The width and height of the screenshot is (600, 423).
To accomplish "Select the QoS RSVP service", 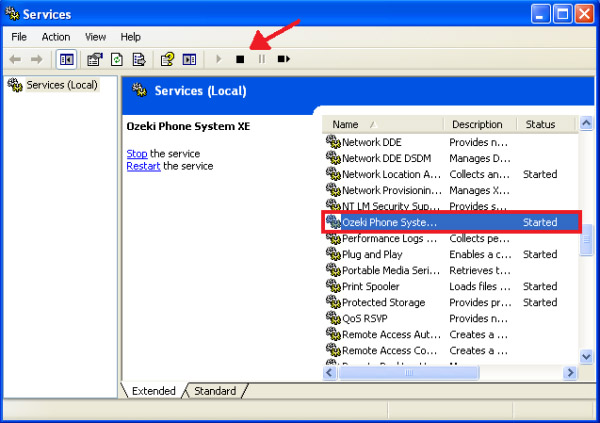I will 451,319.
